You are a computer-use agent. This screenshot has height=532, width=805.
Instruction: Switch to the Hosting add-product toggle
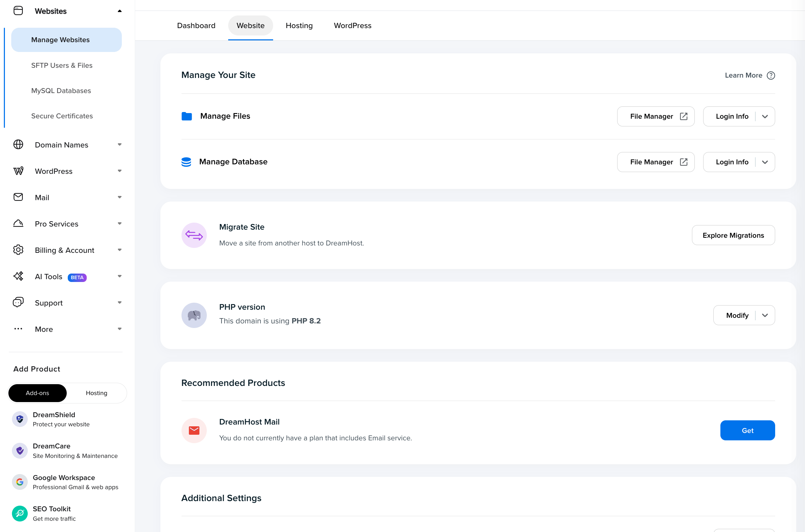[97, 393]
